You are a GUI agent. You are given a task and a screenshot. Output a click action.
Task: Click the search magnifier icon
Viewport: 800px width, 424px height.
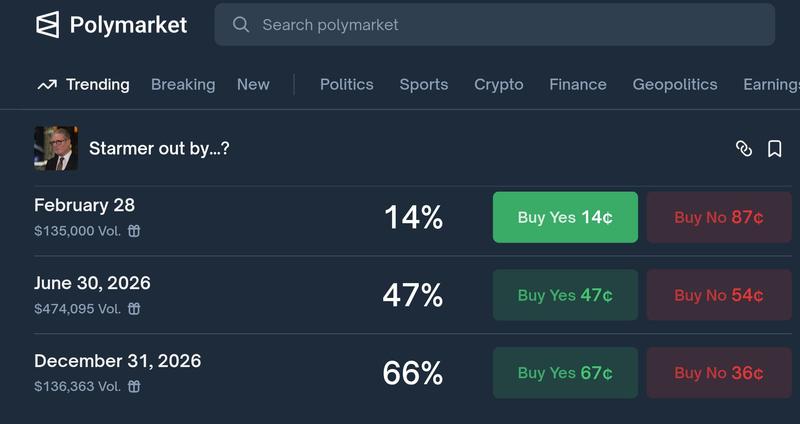[x=241, y=25]
